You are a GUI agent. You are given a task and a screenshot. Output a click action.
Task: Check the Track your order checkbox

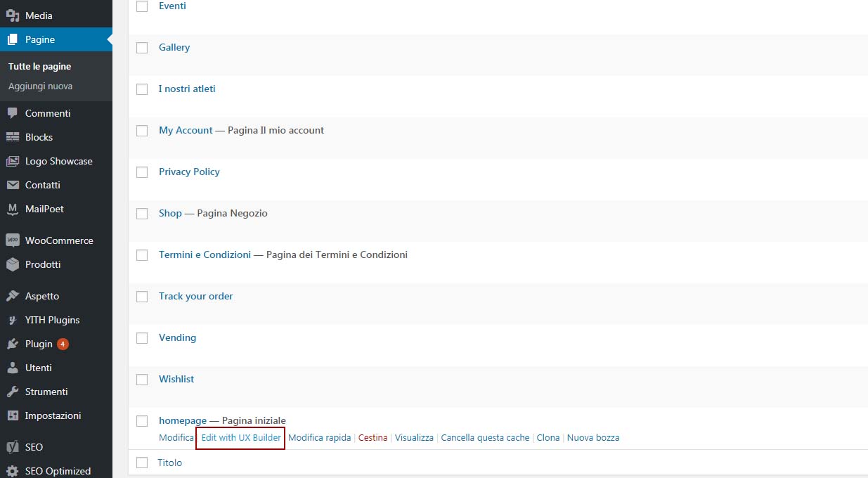tap(142, 297)
